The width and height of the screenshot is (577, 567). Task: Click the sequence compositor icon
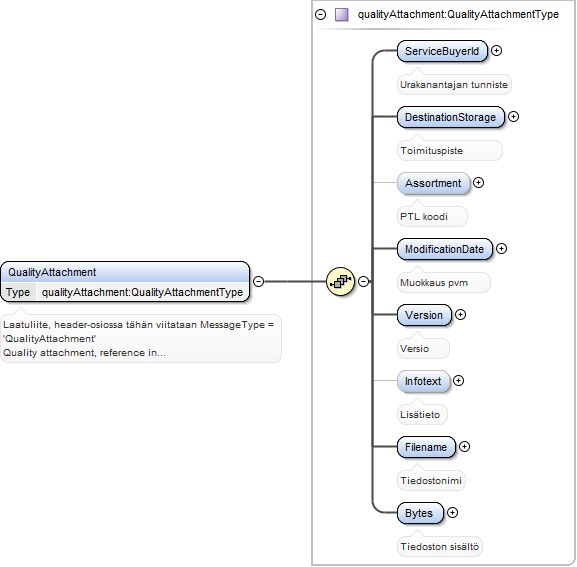[340, 281]
